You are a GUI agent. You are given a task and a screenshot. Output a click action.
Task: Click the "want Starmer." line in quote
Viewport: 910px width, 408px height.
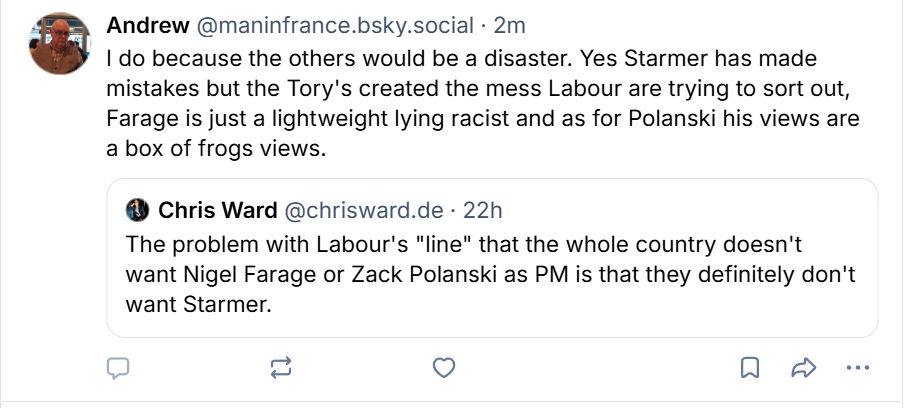[199, 304]
